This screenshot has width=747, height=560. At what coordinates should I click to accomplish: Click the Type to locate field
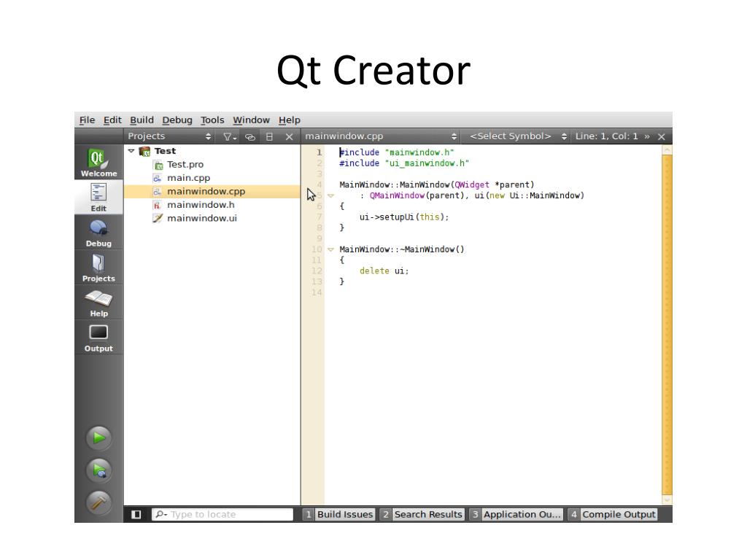point(222,514)
